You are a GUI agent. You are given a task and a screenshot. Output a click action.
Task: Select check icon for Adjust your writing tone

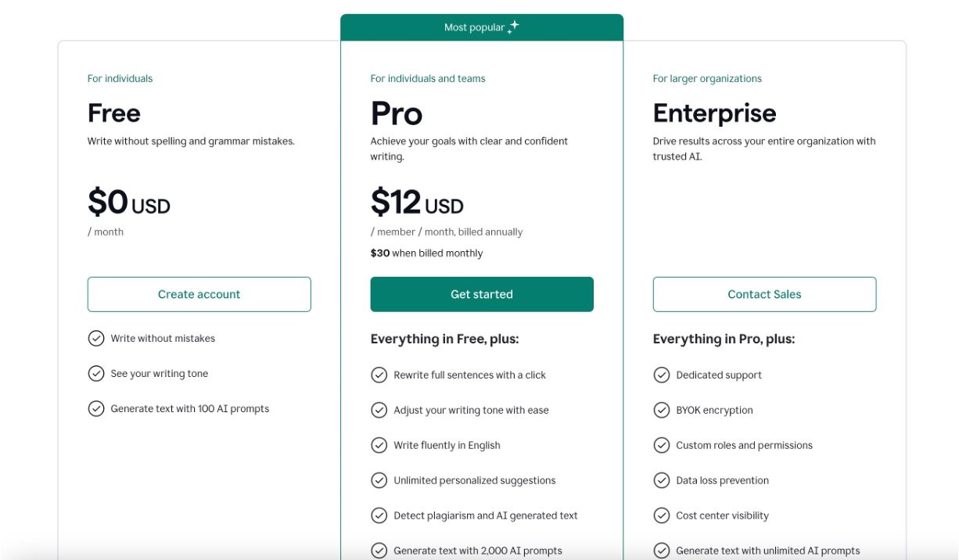[x=379, y=411]
